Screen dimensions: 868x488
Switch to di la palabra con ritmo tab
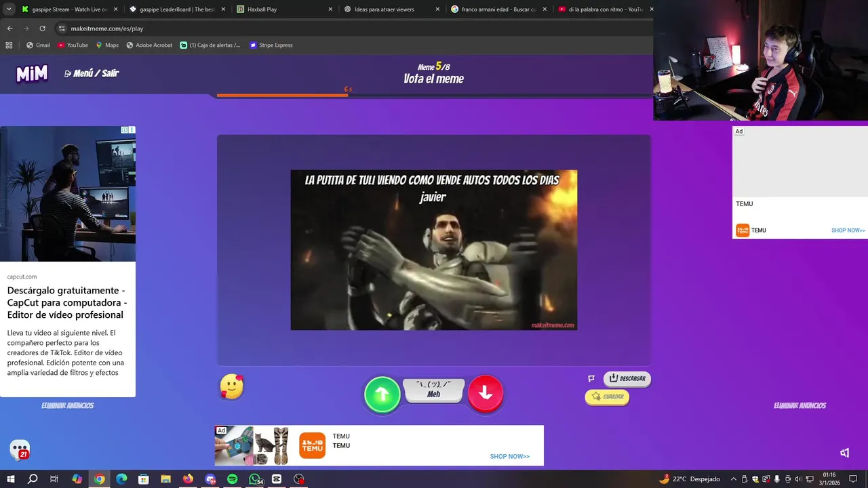click(x=605, y=9)
